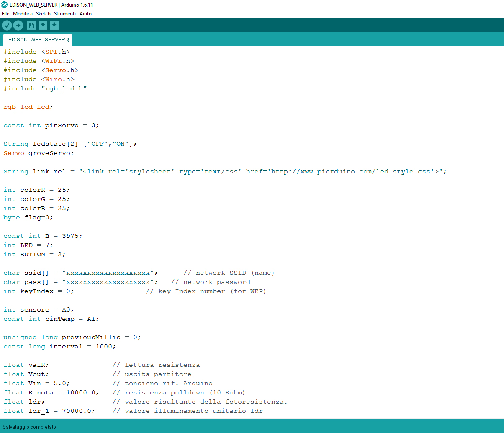Click the Verify sketch checkmark icon
The height and width of the screenshot is (433, 504).
7,26
